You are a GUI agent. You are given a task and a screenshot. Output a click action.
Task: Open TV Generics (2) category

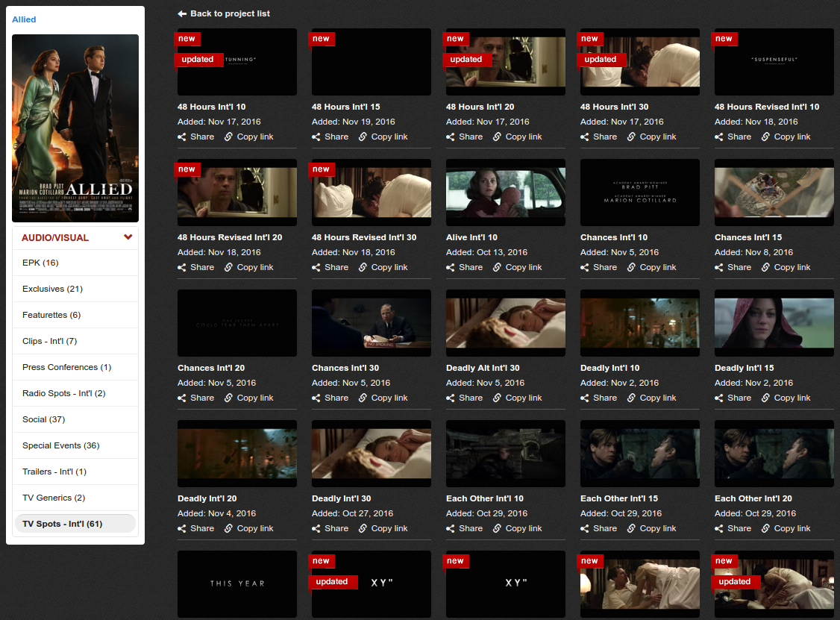[x=75, y=498]
